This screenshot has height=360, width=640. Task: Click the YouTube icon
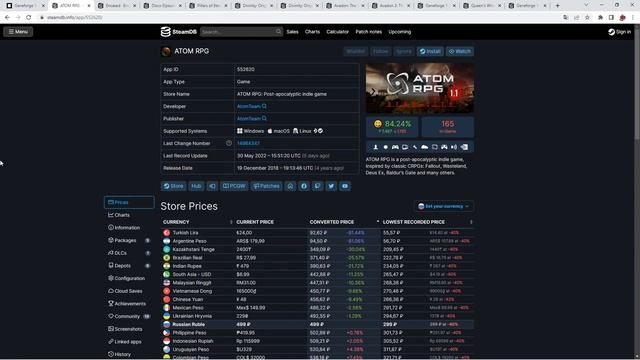345,186
